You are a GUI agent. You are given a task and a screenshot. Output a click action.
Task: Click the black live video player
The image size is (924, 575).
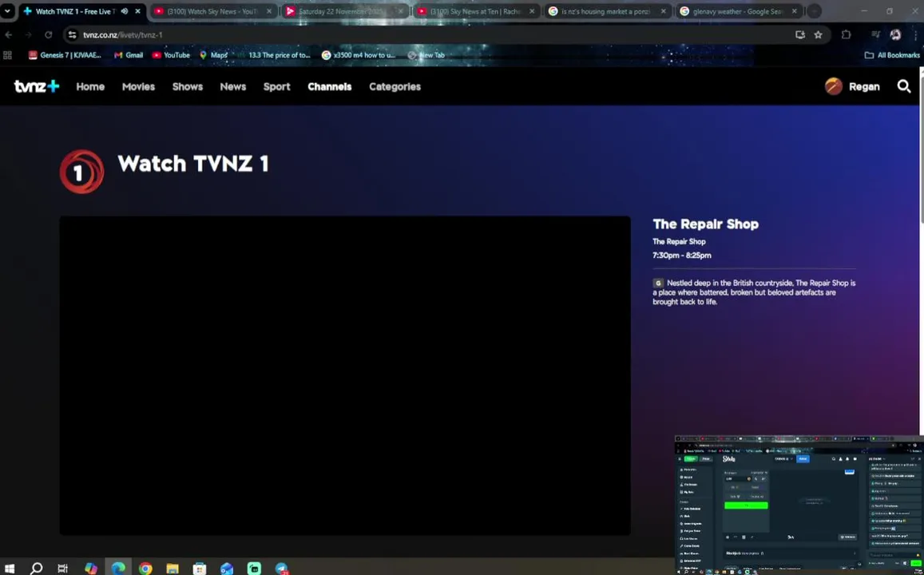(x=345, y=376)
